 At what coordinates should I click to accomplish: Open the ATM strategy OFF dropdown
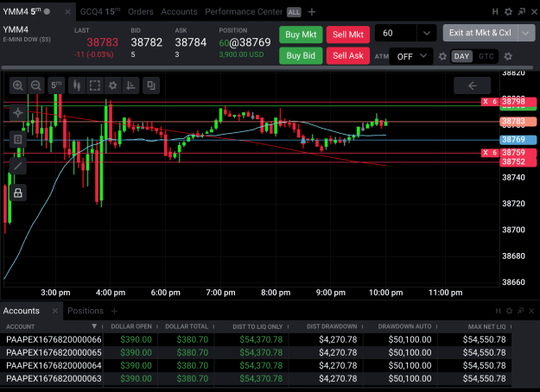(411, 56)
